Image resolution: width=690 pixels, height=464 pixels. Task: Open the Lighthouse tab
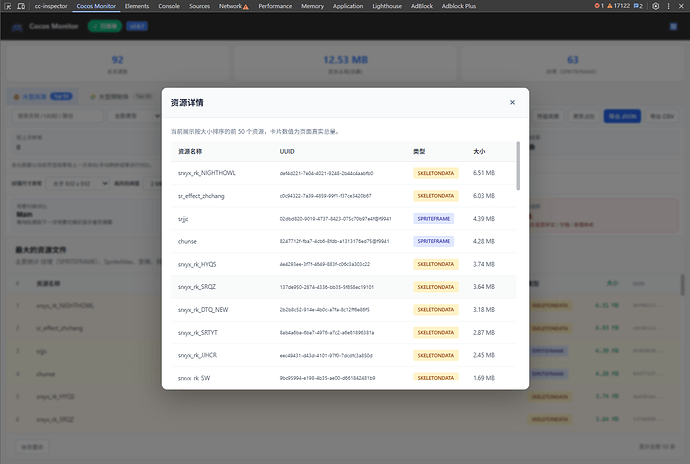(387, 6)
